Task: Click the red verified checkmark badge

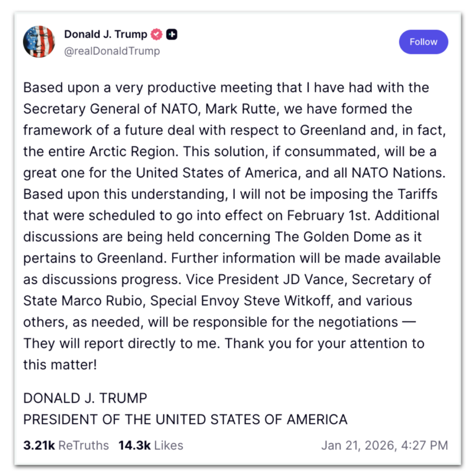Action: (158, 34)
